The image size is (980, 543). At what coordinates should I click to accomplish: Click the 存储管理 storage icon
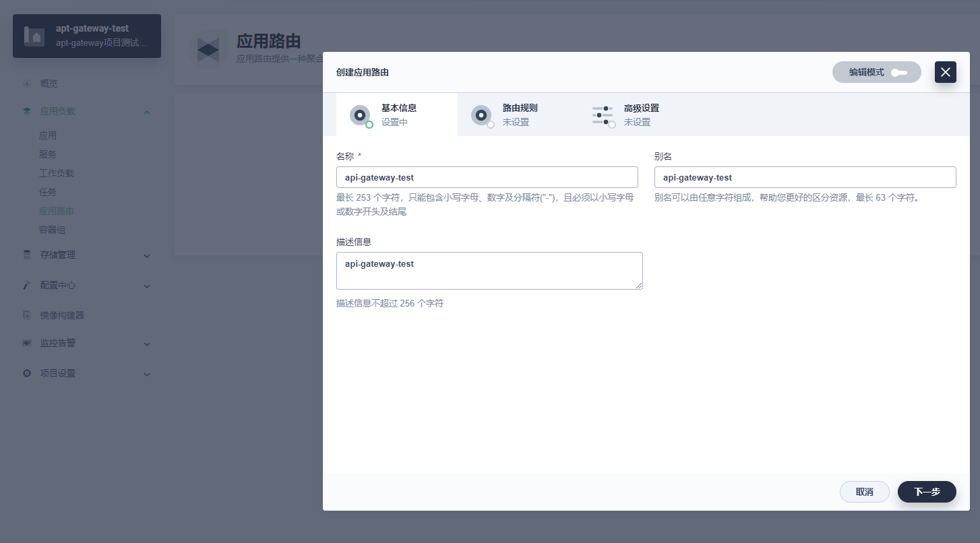(27, 255)
